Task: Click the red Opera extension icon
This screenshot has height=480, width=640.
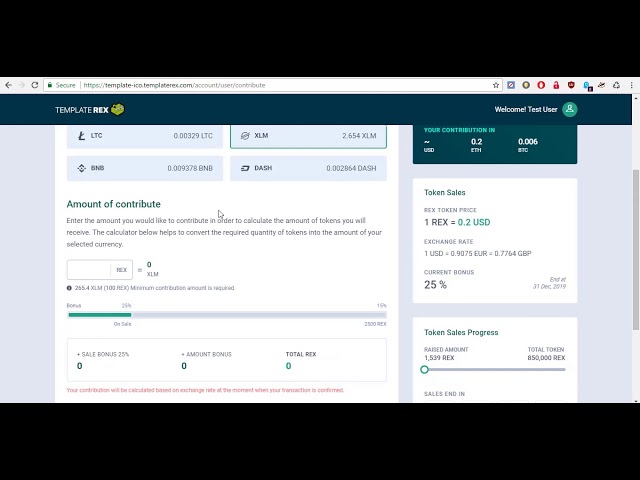Action: (541, 85)
